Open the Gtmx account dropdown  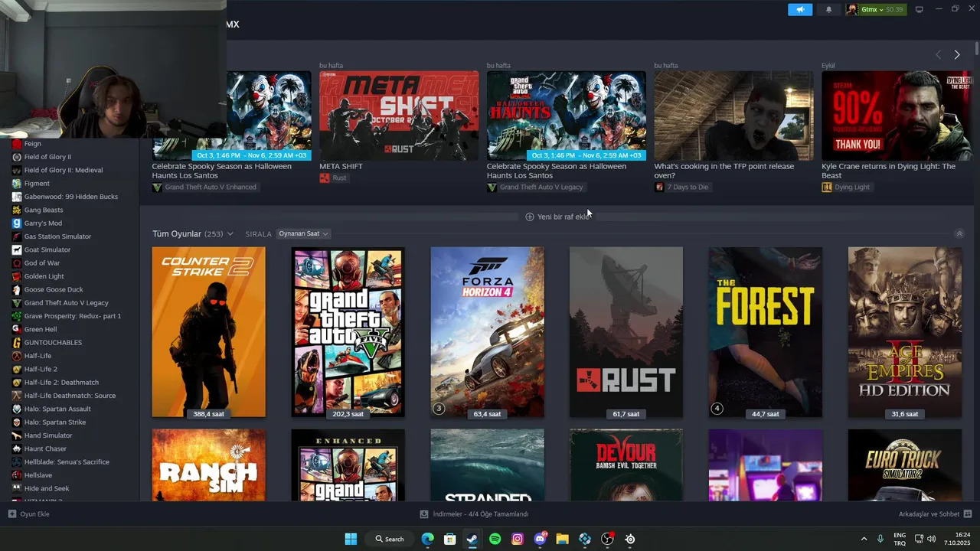875,9
